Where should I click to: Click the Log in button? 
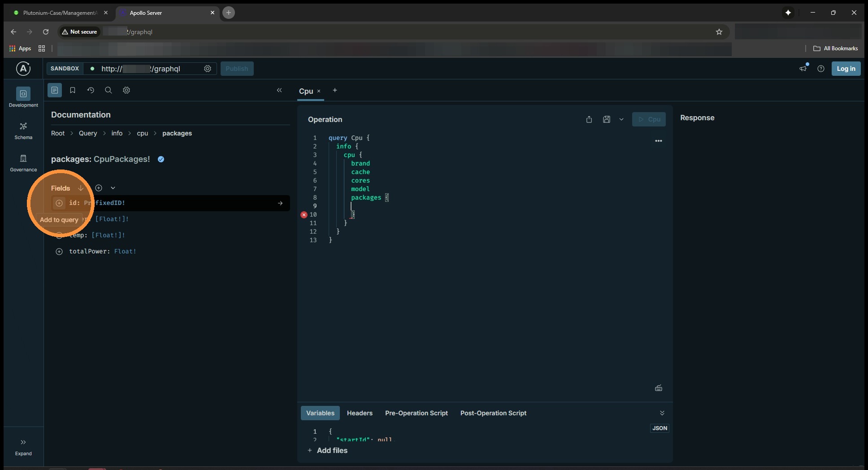[x=846, y=69]
